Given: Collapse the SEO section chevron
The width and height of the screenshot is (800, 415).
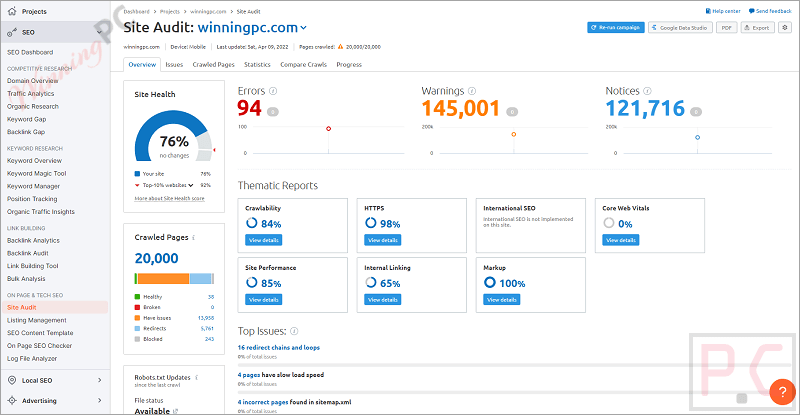Looking at the screenshot, I should 99,32.
